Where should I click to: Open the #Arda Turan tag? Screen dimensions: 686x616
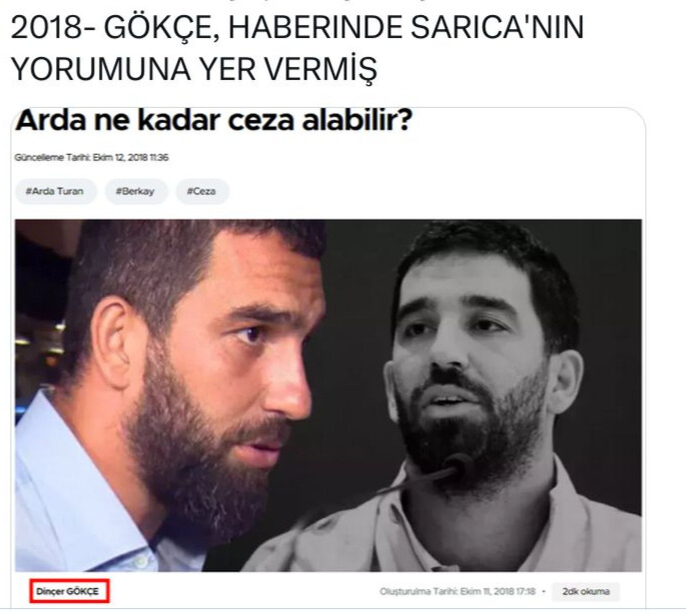tap(56, 191)
